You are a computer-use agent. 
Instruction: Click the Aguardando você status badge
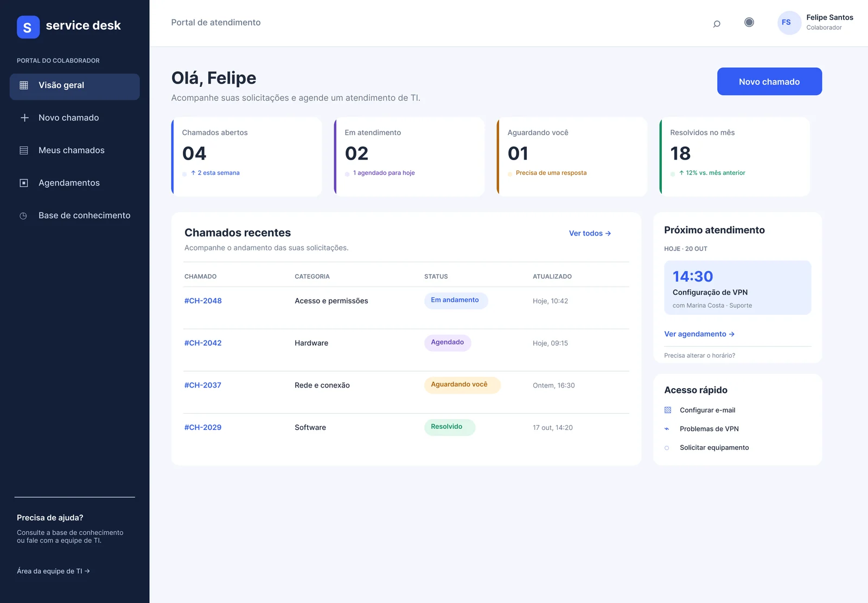(462, 385)
